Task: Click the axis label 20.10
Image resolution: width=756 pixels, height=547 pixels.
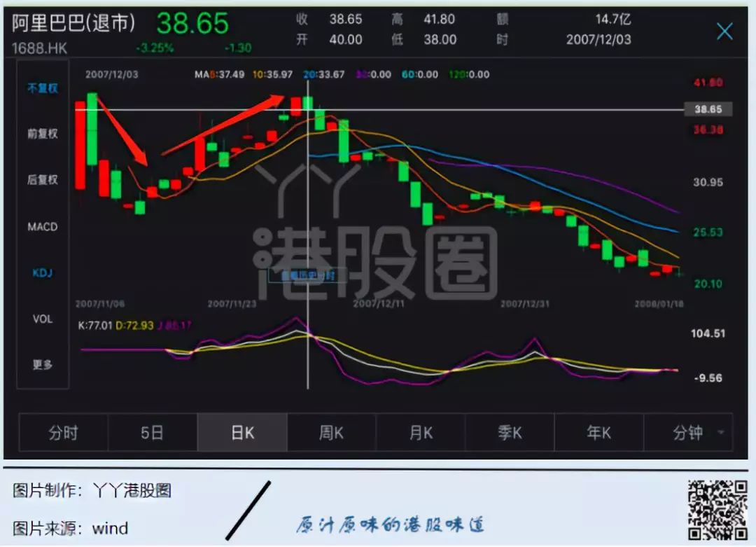Action: 708,284
